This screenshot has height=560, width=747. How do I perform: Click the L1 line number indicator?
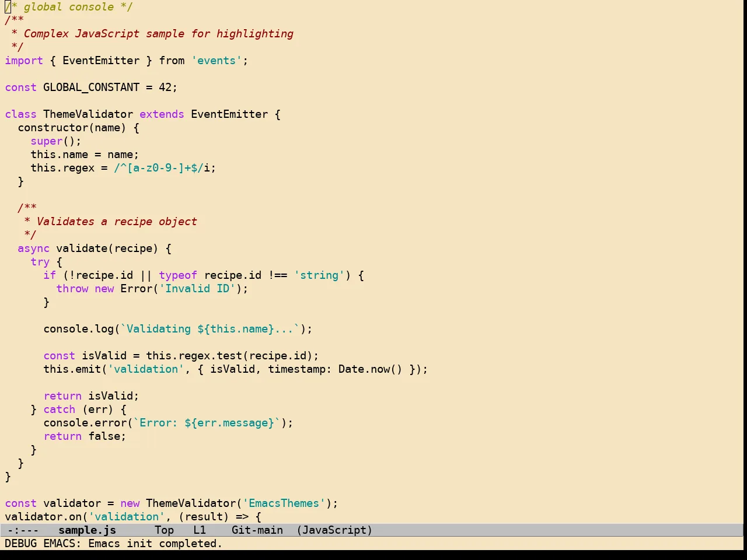pos(200,530)
